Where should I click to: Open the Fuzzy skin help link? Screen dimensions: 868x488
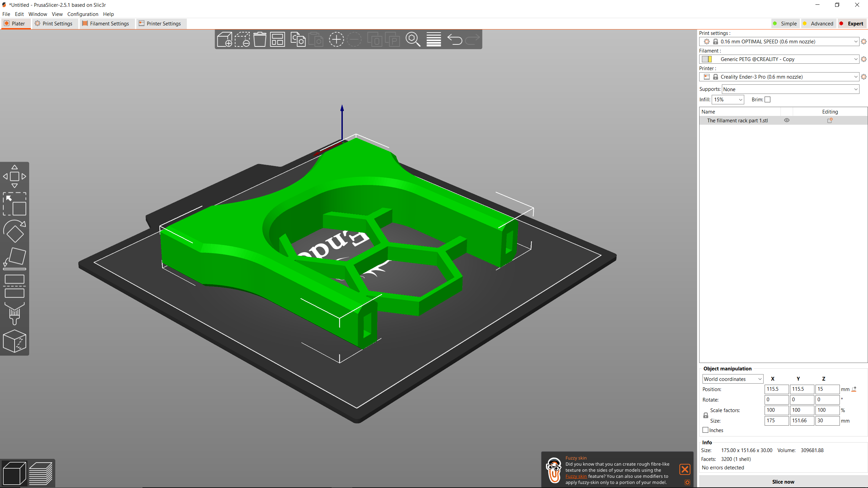[x=575, y=476]
